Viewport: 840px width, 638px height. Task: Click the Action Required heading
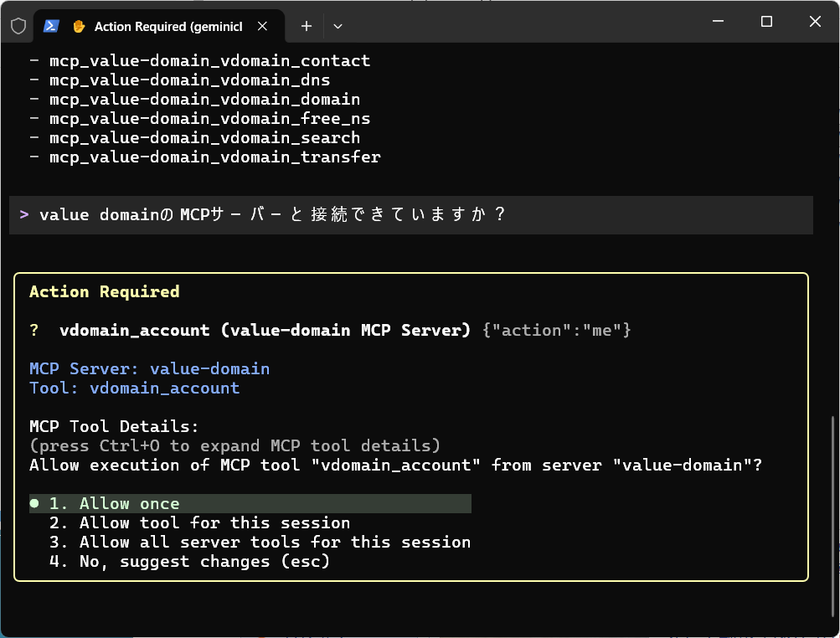105,291
